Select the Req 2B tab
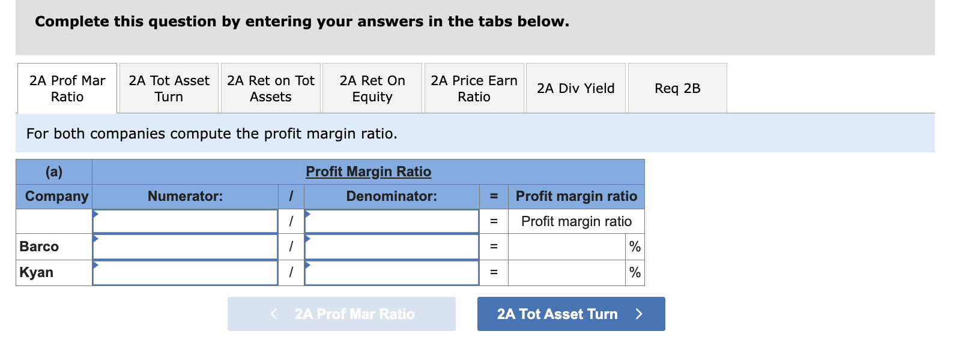Screen dimensions: 980x361 coord(677,88)
